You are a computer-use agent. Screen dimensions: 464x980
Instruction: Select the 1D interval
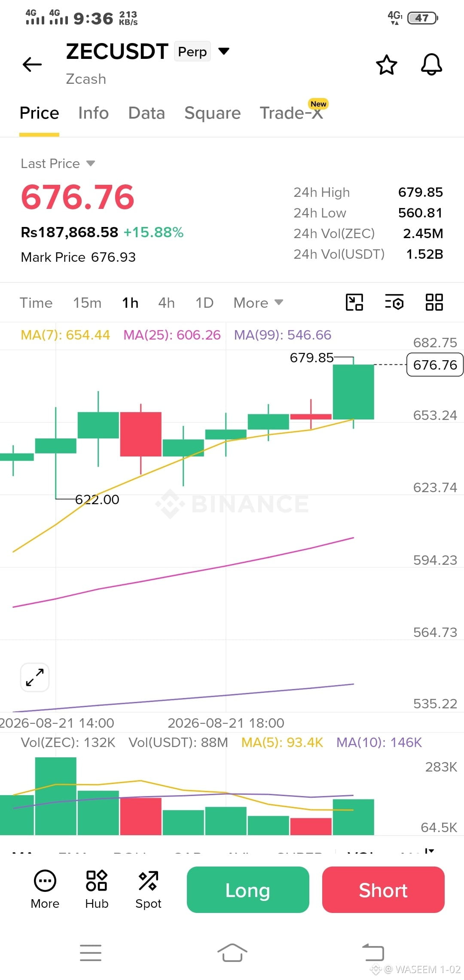tap(205, 303)
